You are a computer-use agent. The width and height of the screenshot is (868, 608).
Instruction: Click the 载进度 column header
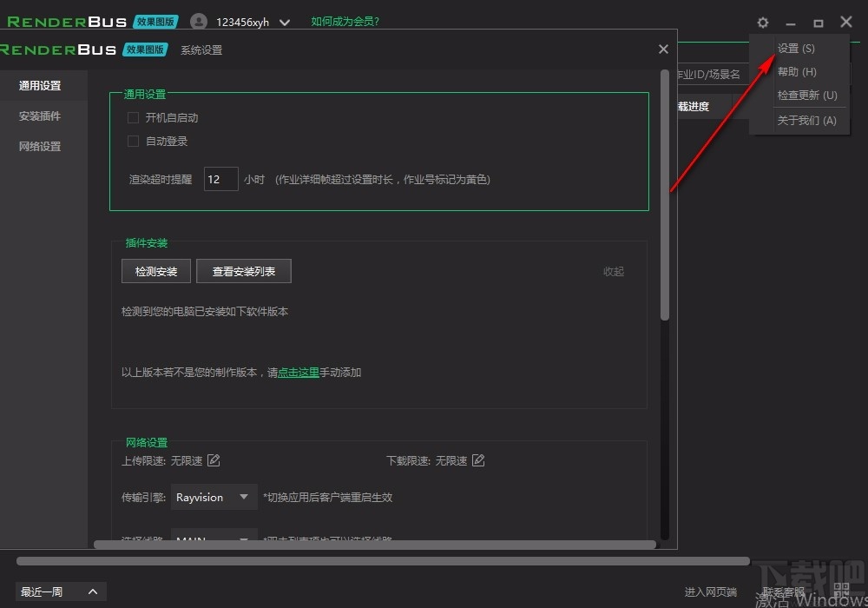click(x=693, y=106)
